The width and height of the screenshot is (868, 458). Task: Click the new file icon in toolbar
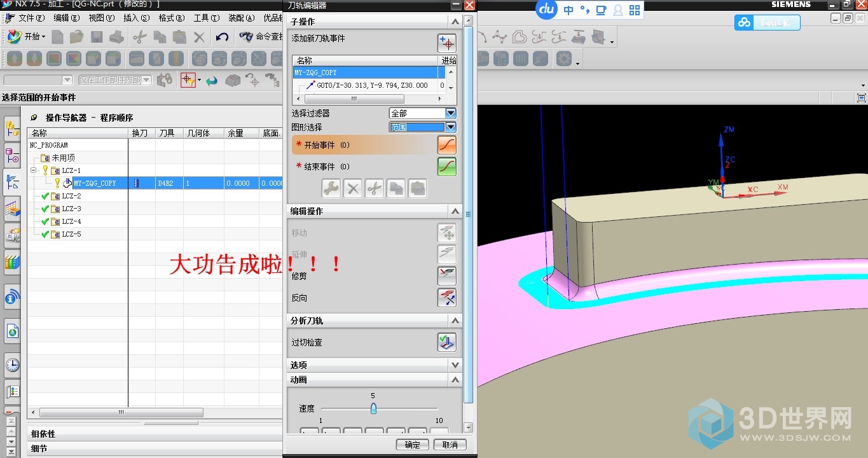(x=57, y=37)
